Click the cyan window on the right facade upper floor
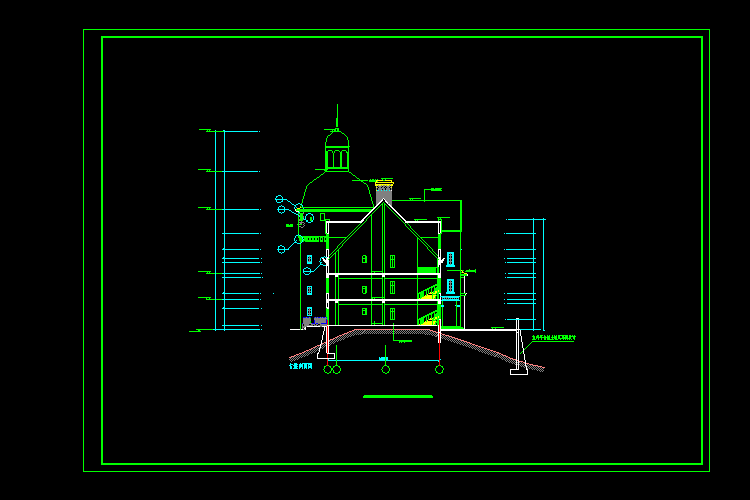 click(451, 260)
